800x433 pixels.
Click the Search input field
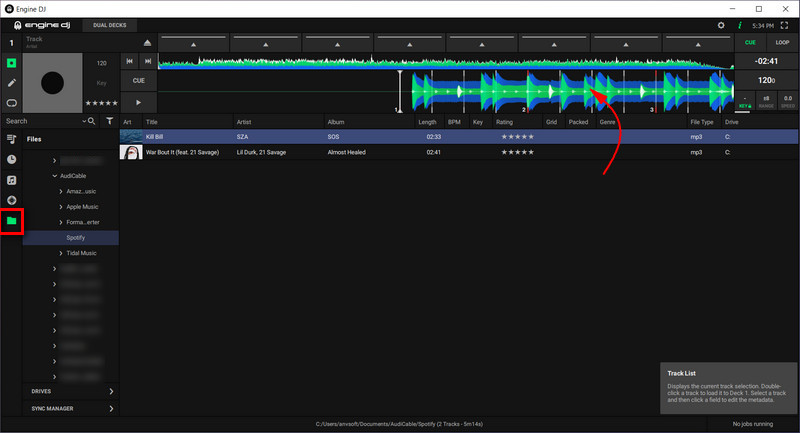pos(43,121)
